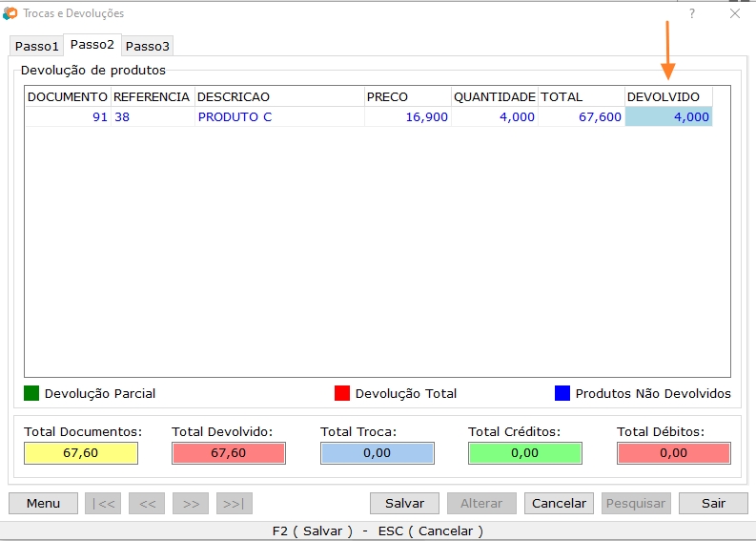The width and height of the screenshot is (756, 541).
Task: Go to previous record navigation button
Action: tap(147, 504)
